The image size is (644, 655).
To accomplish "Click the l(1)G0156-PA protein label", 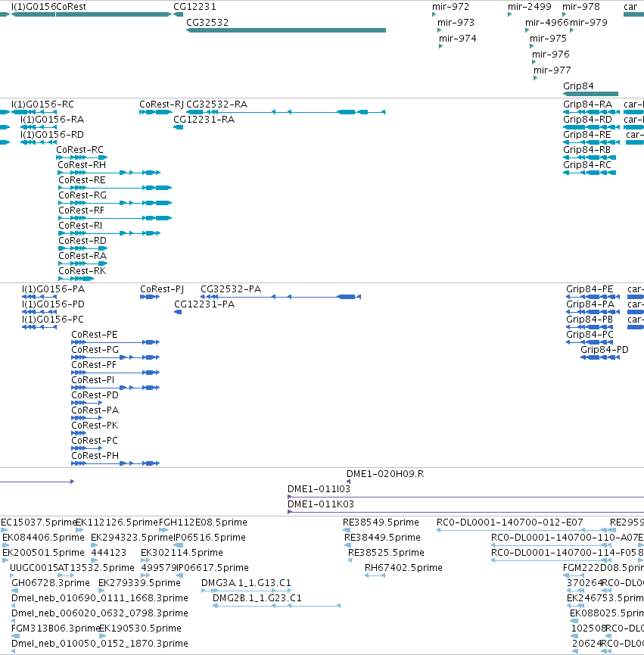I will tap(53, 289).
